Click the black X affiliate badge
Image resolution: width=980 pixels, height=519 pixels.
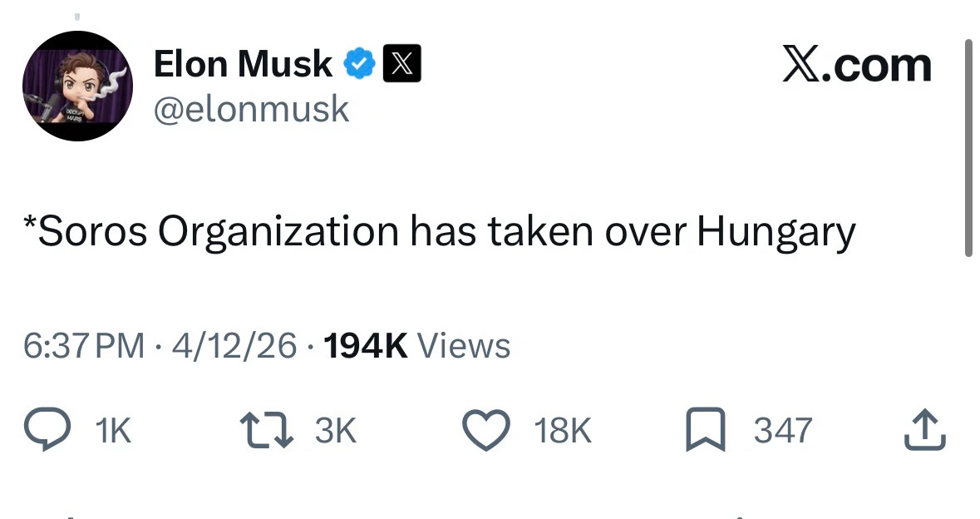click(x=401, y=64)
